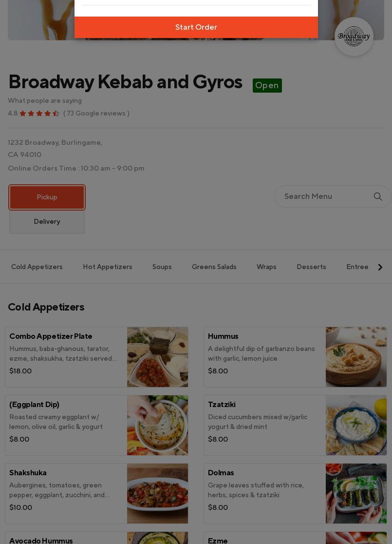Select Pickup order option
The height and width of the screenshot is (544, 392).
[x=47, y=197]
